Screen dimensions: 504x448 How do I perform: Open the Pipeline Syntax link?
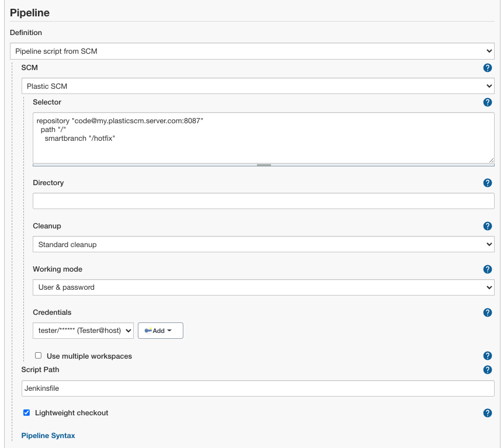tap(48, 436)
